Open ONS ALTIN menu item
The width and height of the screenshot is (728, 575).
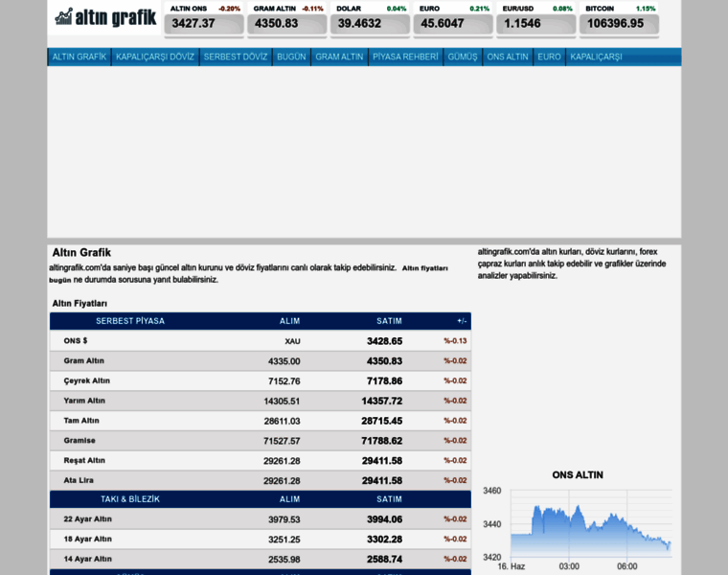click(508, 57)
